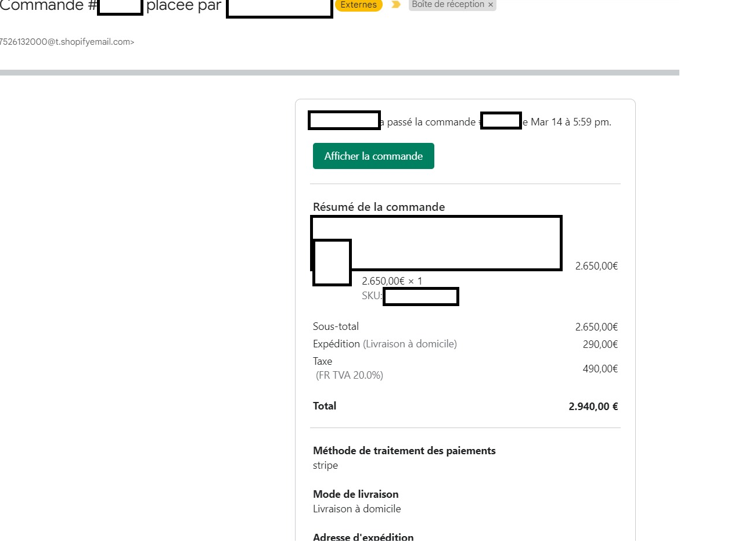Screen dimensions: 756x546
Task: Click the Méthode de traitement des paiements heading
Action: coord(404,451)
